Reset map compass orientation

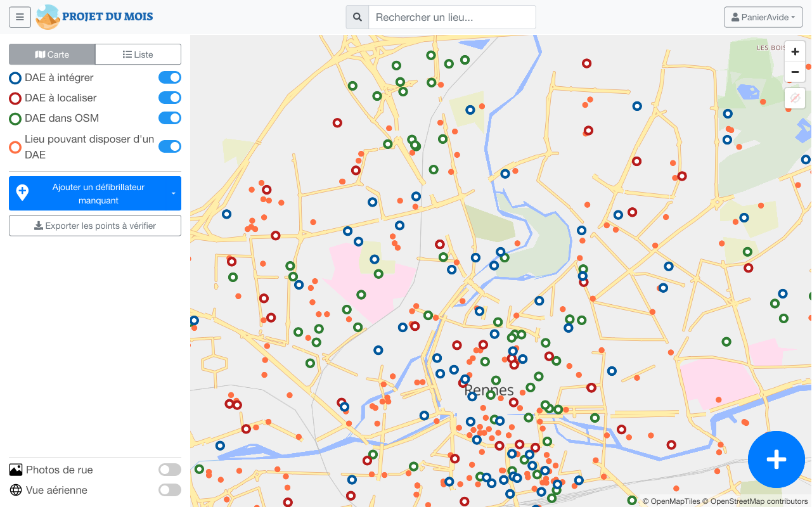(x=795, y=98)
